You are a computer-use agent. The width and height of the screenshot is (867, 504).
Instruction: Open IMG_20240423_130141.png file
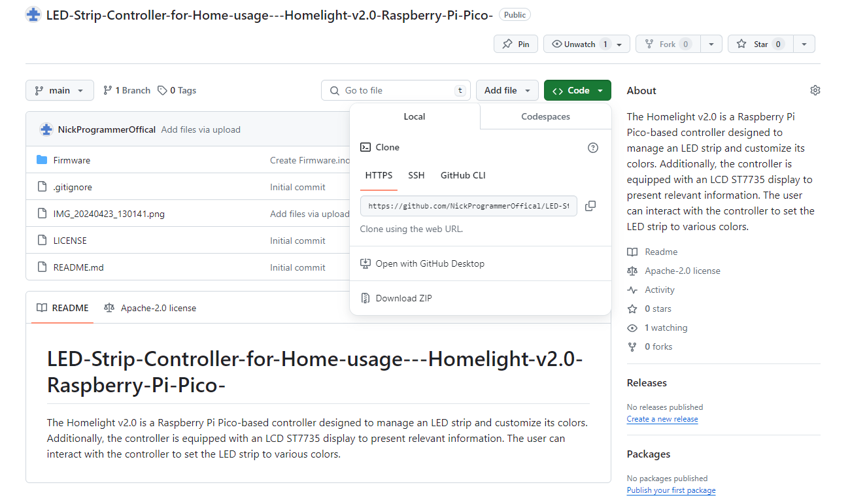(x=109, y=214)
